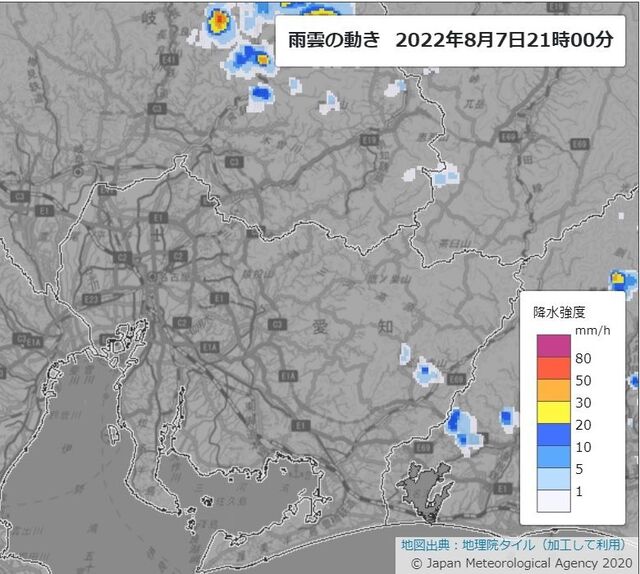Click the yellow 20–30 legend swatch
Viewport: 640px width, 574px height.
(553, 412)
